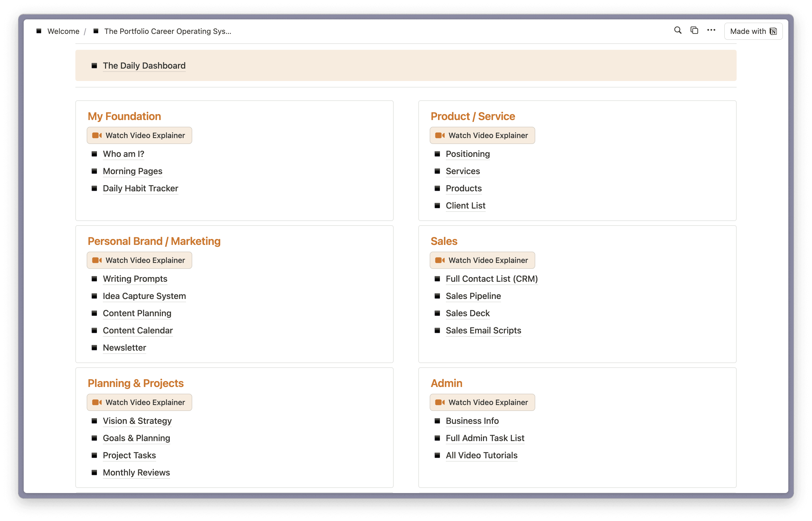Open the Daily Dashboard page link
Screen dimensions: 812x521
(x=144, y=66)
